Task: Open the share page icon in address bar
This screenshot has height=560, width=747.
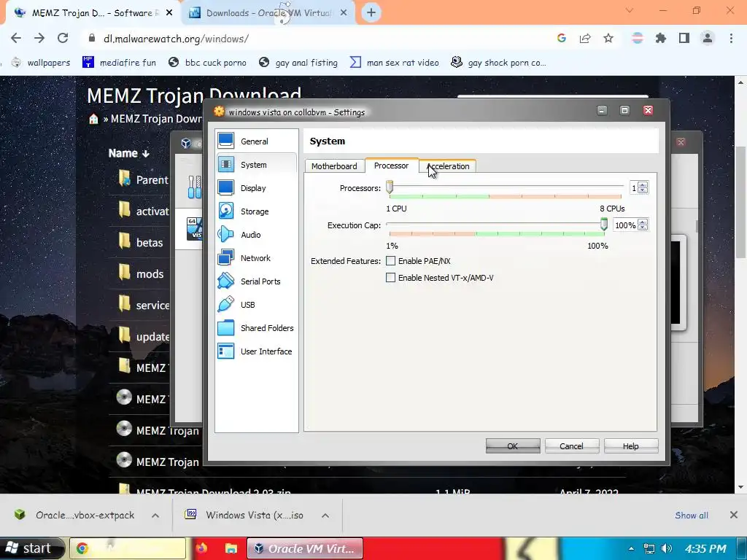Action: 585,38
